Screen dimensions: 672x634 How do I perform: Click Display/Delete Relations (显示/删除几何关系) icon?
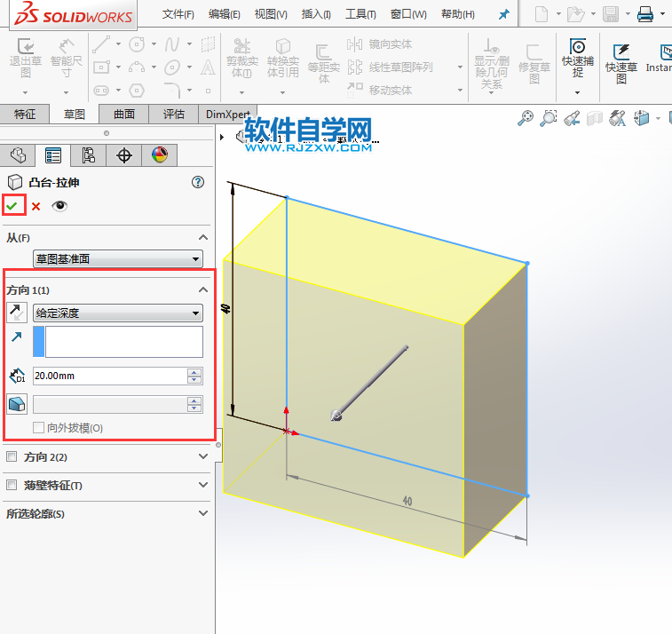point(491,46)
